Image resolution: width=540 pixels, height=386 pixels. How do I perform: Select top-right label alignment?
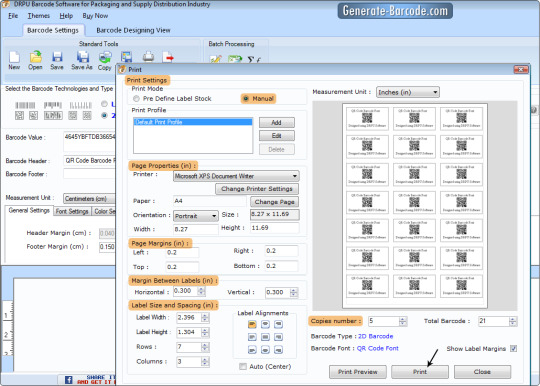(x=278, y=324)
